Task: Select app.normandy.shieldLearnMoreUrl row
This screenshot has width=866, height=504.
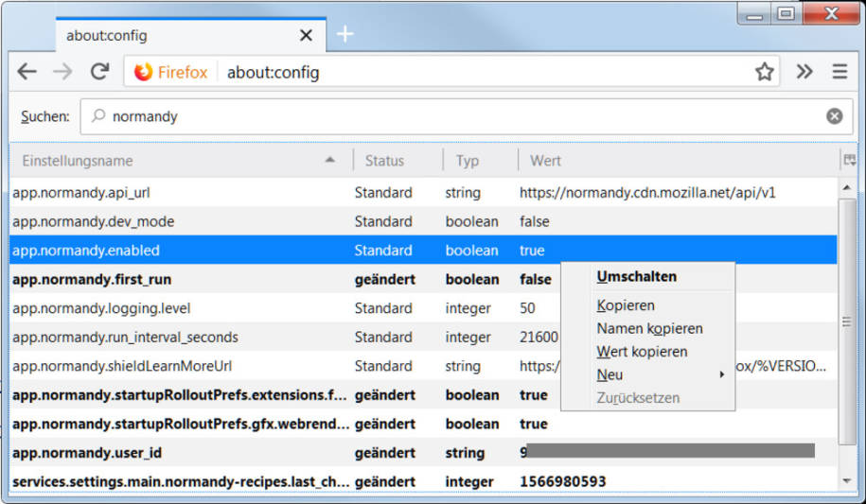Action: (x=423, y=366)
